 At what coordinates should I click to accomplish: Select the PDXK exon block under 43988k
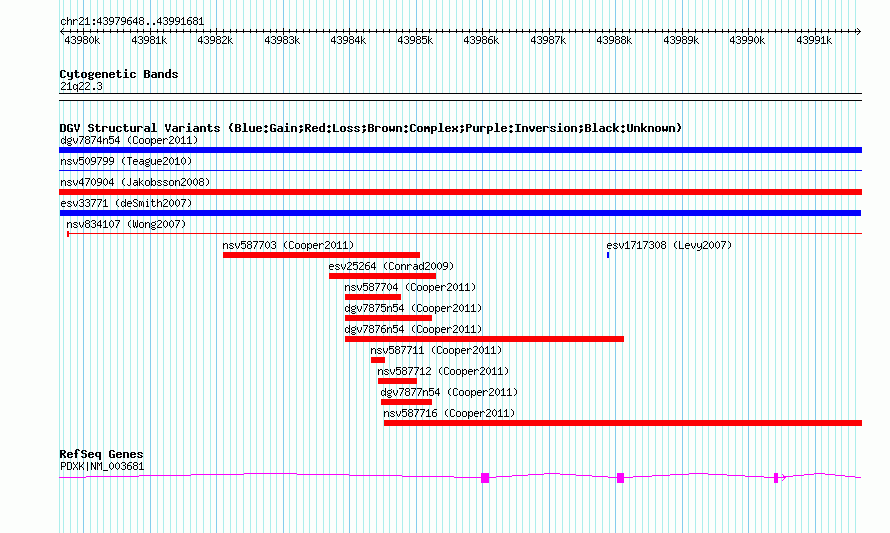(620, 478)
